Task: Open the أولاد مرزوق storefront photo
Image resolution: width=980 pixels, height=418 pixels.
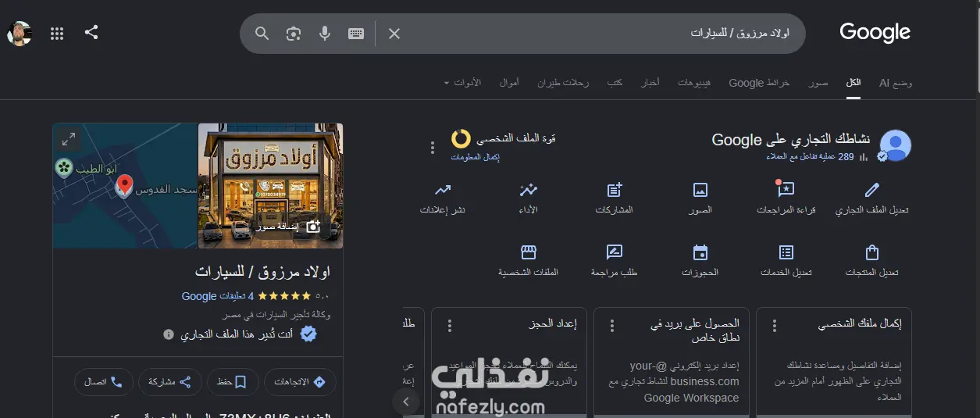Action: [270, 186]
